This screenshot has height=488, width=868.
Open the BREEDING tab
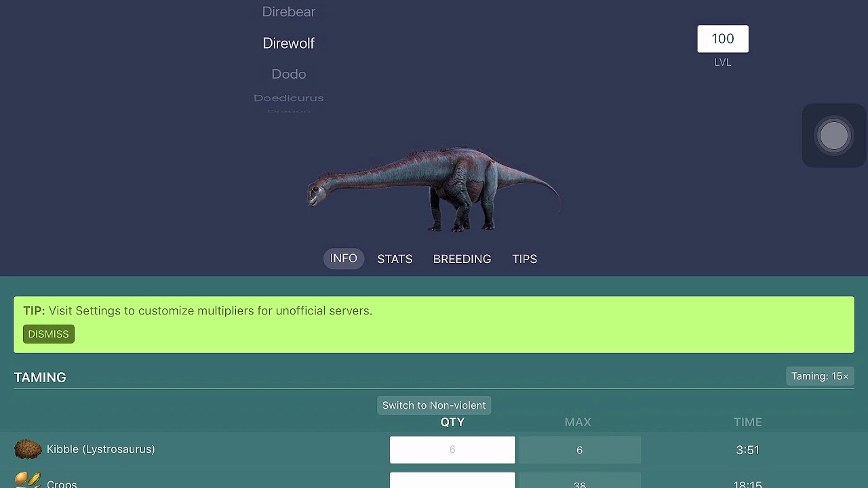(x=462, y=259)
